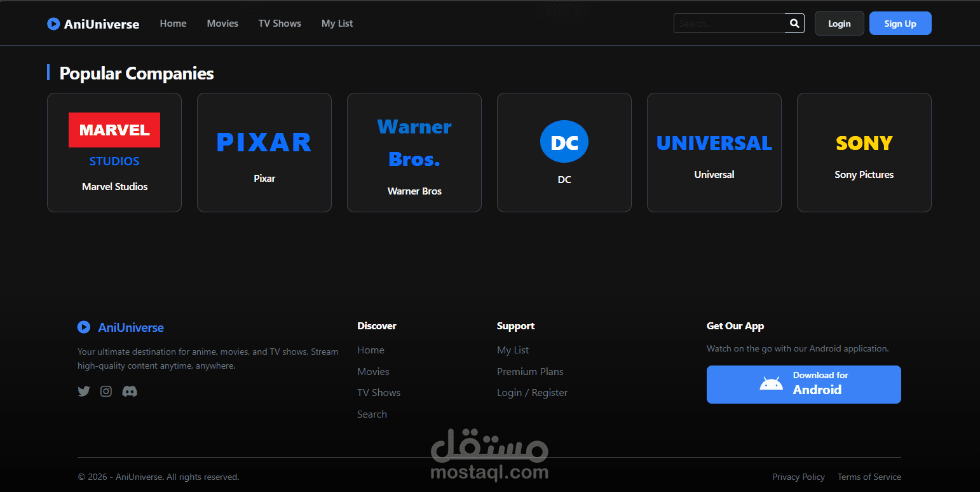Screen dimensions: 980x492
Task: Click the search magnifier icon button
Action: (x=794, y=24)
